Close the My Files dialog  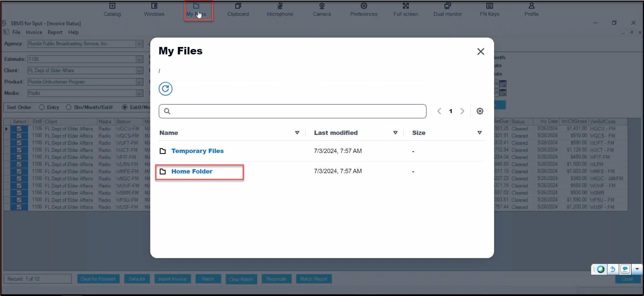481,51
